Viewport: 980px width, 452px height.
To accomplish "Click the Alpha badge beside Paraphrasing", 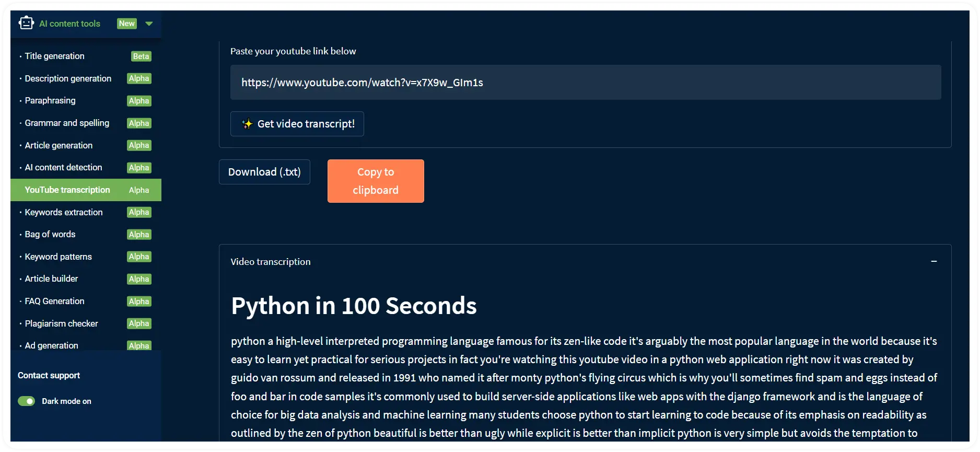I will pos(139,101).
